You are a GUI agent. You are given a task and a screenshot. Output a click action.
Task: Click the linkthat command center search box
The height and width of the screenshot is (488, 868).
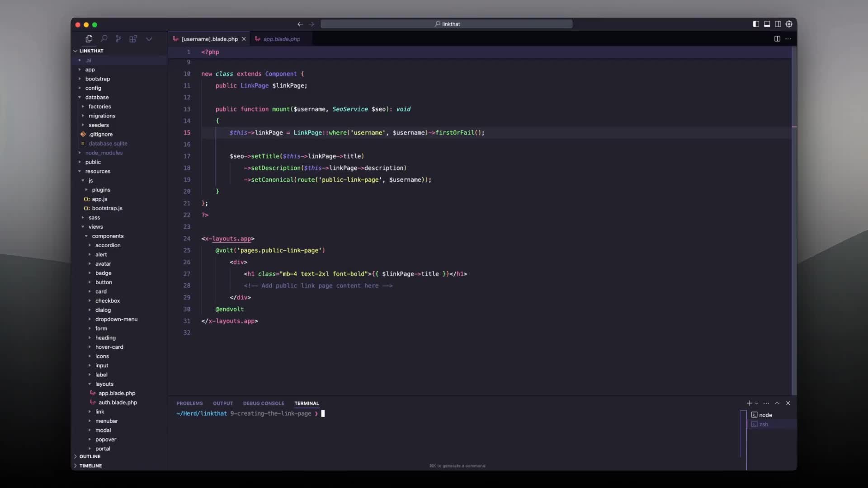click(x=446, y=24)
